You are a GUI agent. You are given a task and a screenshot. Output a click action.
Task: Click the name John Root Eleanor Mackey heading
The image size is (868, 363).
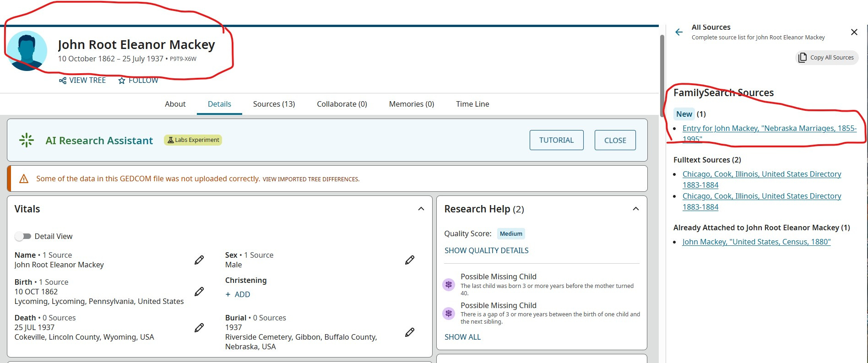[136, 44]
